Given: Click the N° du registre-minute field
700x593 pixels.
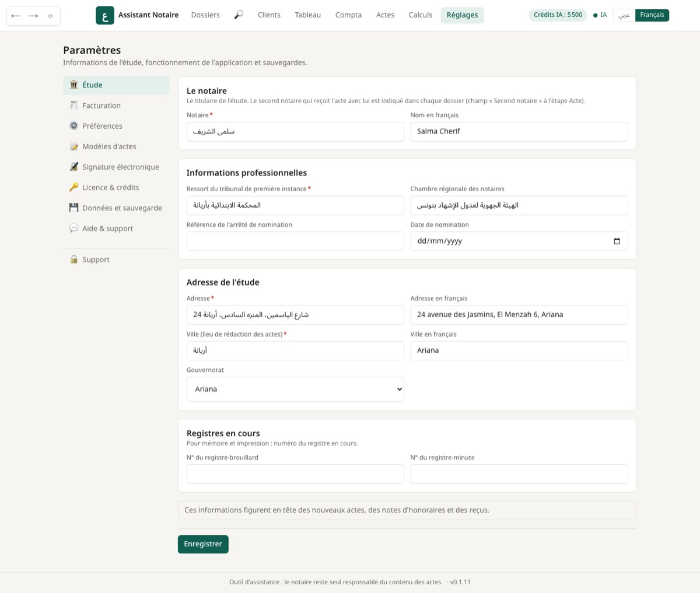Looking at the screenshot, I should [519, 474].
